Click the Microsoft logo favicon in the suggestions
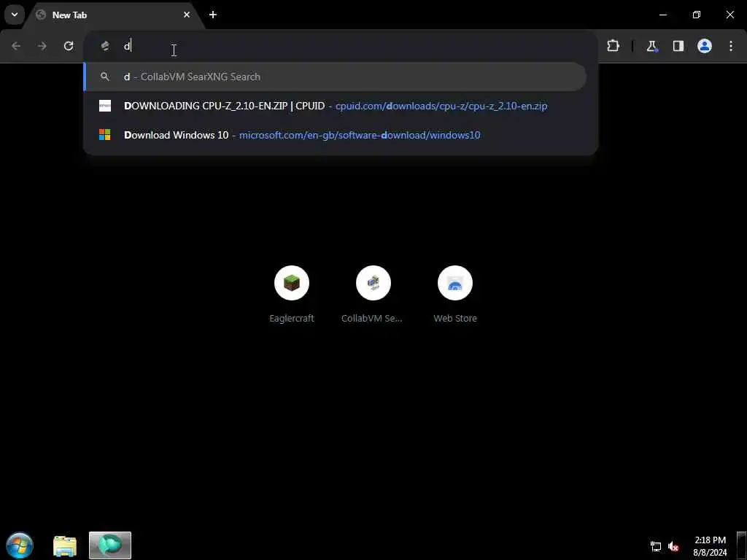Image resolution: width=747 pixels, height=560 pixels. 105,135
